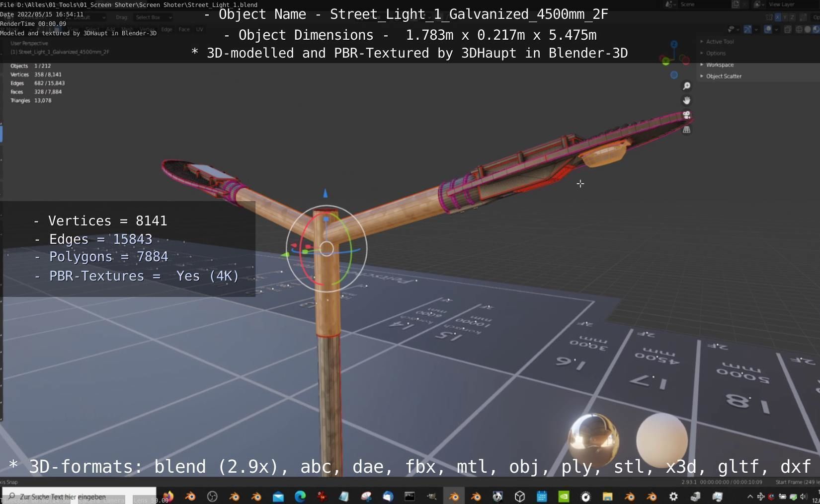Viewport: 820px width, 504px height.
Task: Toggle the camera view icon
Action: [x=686, y=115]
